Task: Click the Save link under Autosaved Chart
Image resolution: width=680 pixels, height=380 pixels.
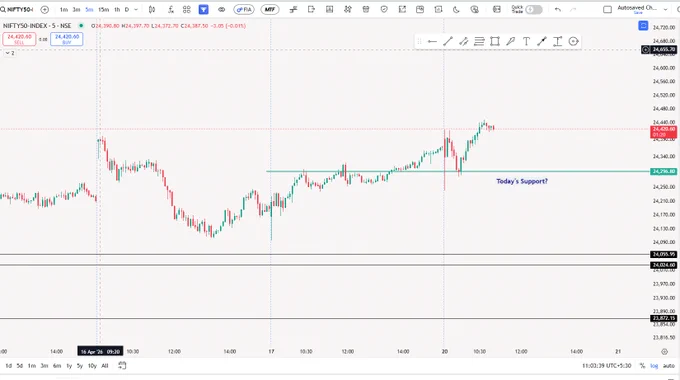Action: [638, 13]
